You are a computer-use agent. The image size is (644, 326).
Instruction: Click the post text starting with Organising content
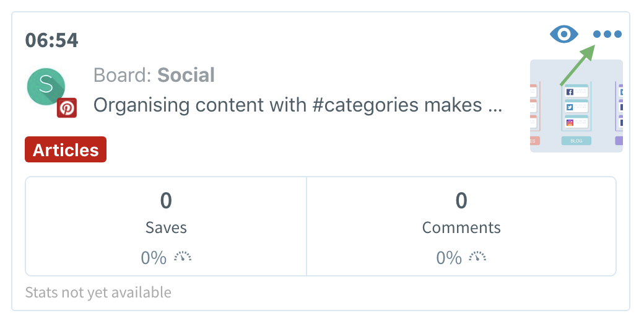coord(298,105)
